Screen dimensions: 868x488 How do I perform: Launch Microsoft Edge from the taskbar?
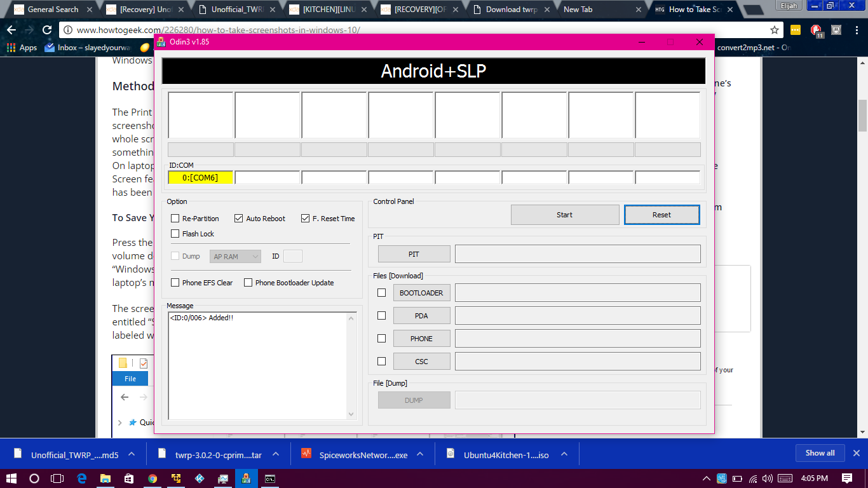pyautogui.click(x=81, y=478)
